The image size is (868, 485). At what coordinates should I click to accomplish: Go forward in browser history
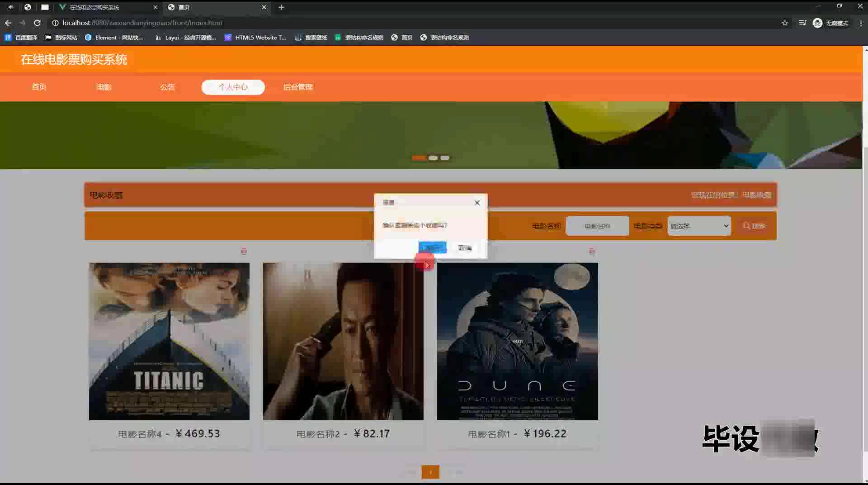pyautogui.click(x=23, y=23)
